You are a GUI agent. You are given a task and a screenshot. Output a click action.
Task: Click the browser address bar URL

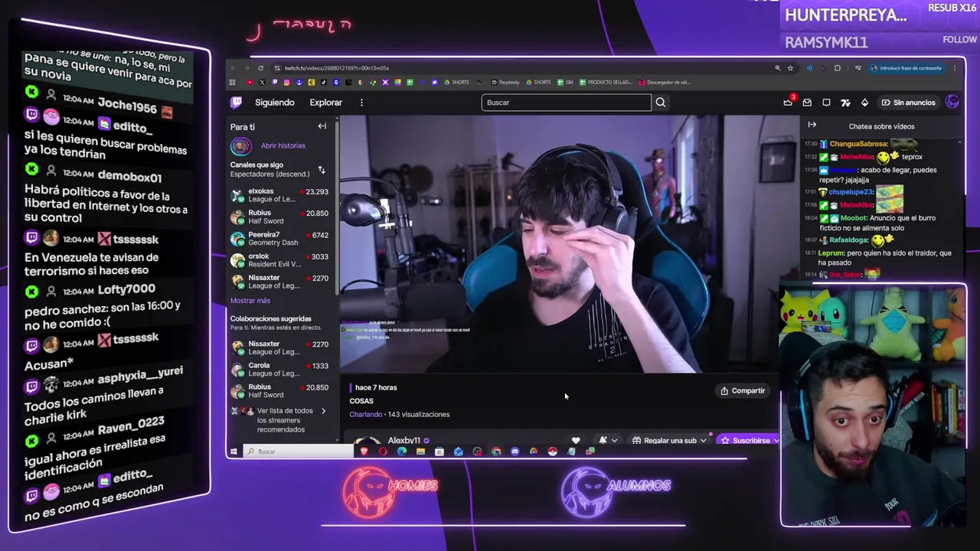337,68
